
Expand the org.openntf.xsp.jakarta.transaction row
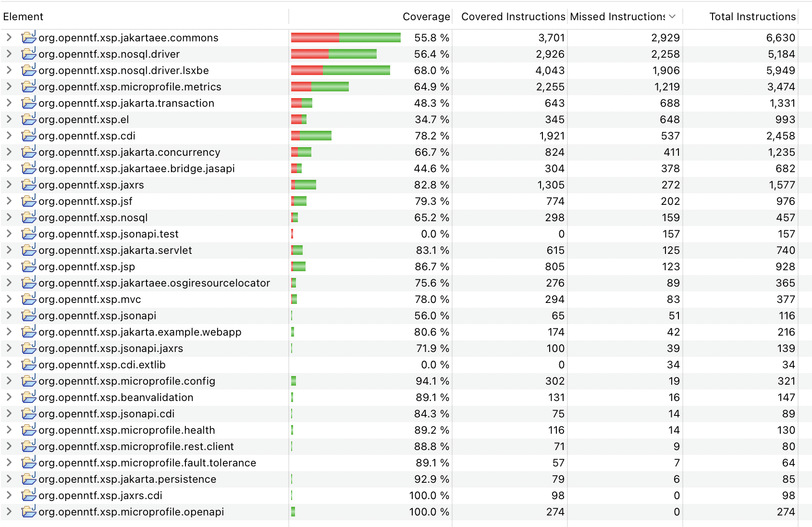coord(9,103)
